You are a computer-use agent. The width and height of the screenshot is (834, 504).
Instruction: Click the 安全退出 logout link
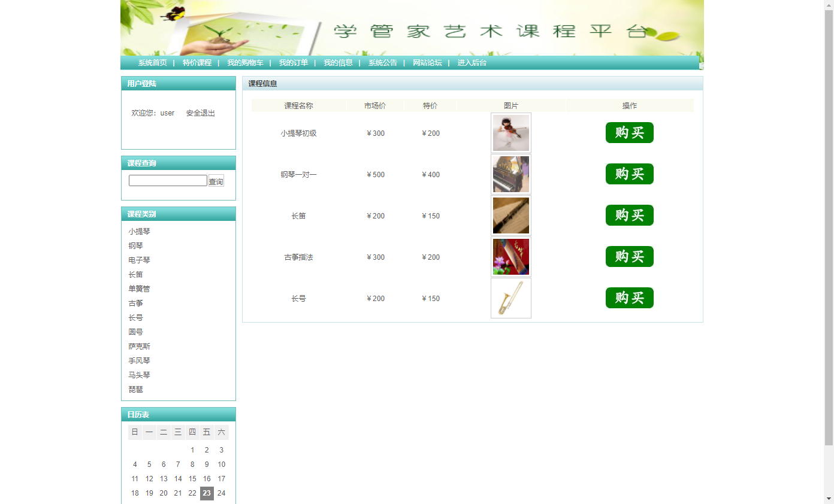click(200, 113)
